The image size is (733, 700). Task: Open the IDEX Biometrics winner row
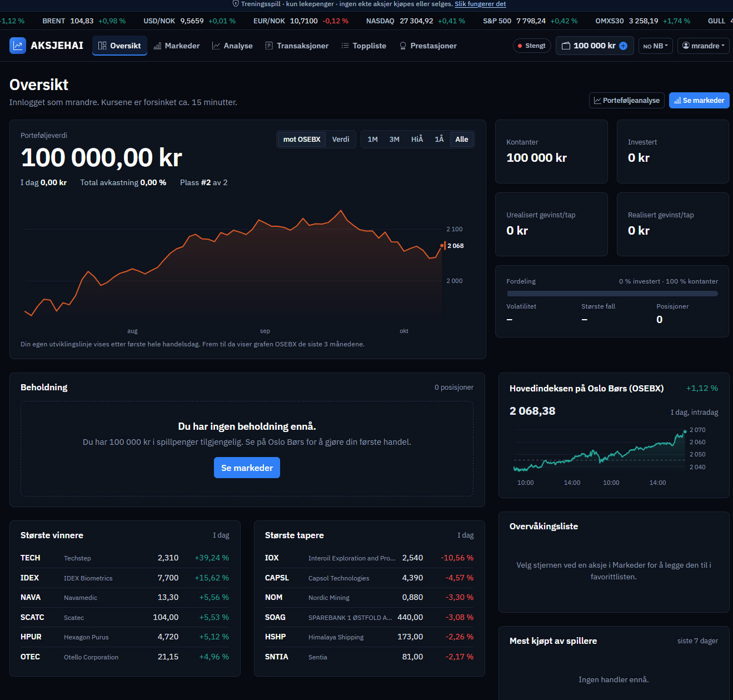[x=124, y=578]
